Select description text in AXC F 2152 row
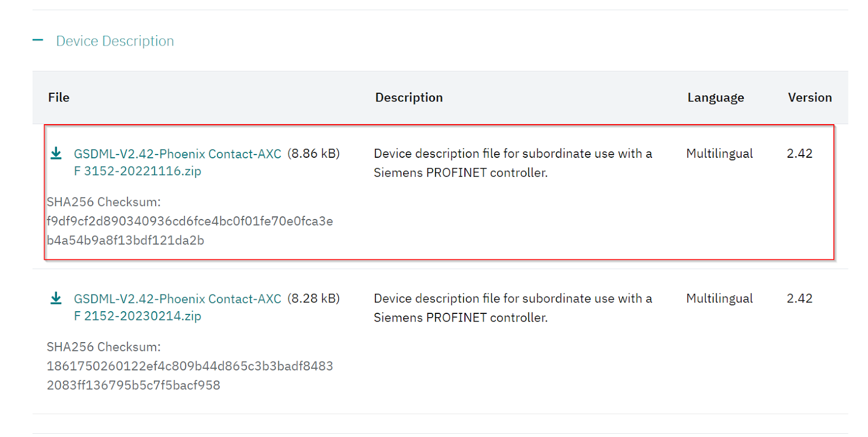Image resolution: width=868 pixels, height=437 pixels. coord(513,307)
